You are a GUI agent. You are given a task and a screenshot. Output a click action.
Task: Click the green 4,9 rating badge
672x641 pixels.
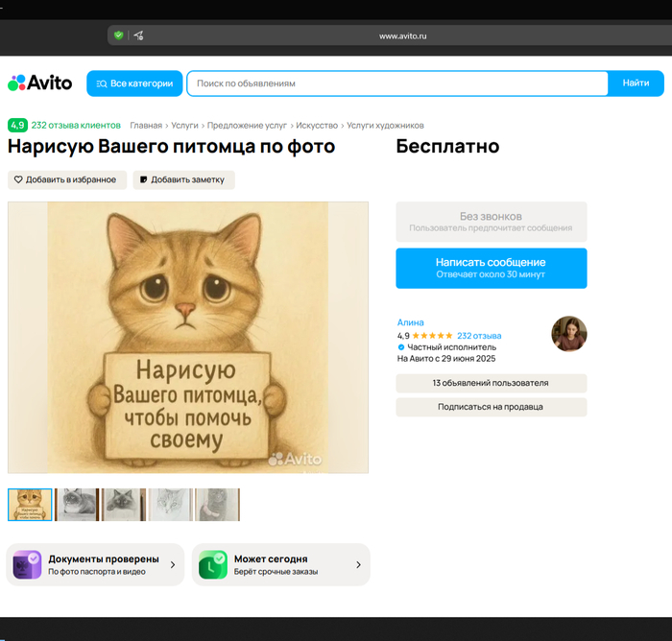[17, 126]
